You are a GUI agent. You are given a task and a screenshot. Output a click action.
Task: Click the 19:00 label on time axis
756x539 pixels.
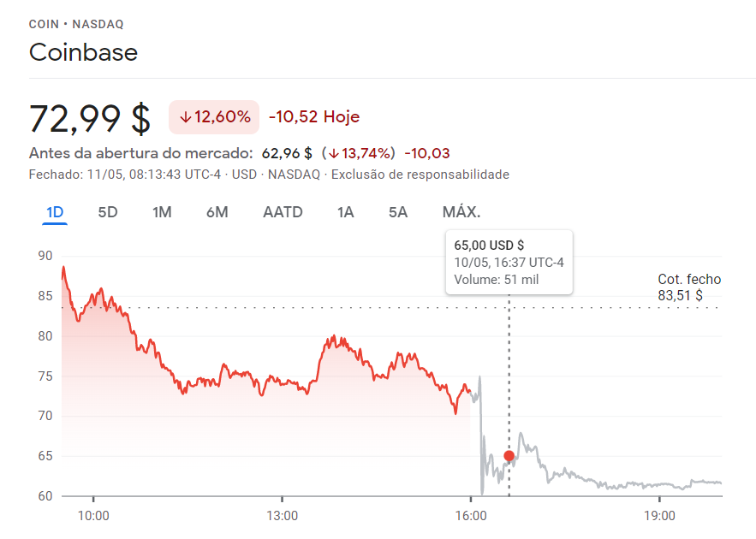click(x=659, y=516)
